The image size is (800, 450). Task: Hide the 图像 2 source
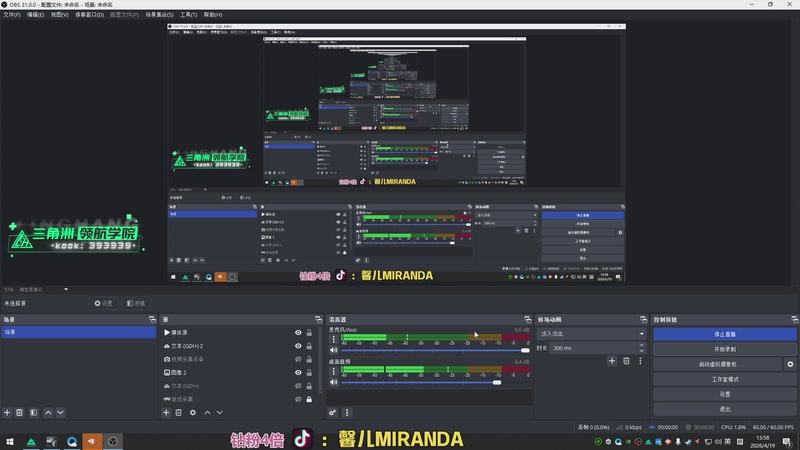coord(298,372)
